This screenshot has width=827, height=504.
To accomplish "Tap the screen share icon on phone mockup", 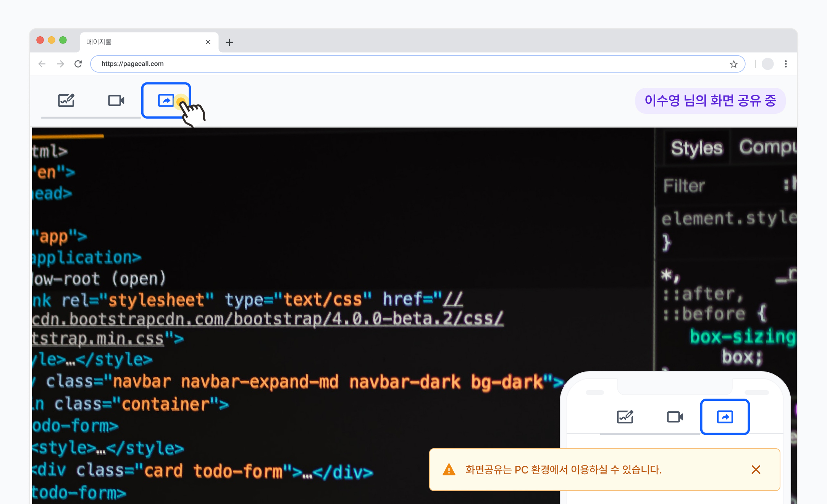I will (x=725, y=417).
